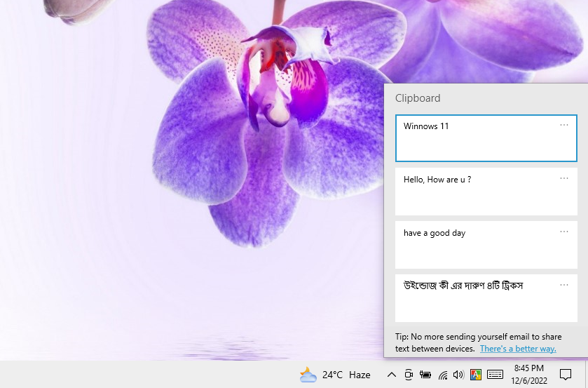Open options for 'have a good day' clip
Viewport: 588px width, 388px height.
click(563, 232)
